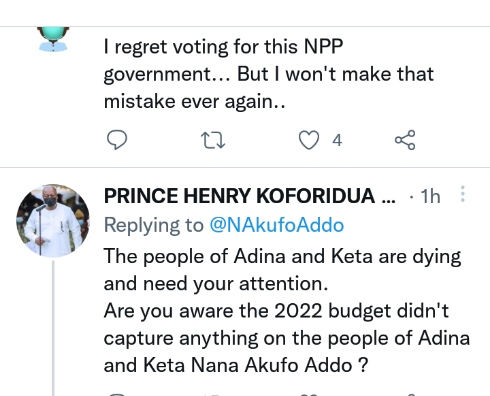Retweet the NPP regret tweet
The height and width of the screenshot is (396, 490).
(x=213, y=140)
